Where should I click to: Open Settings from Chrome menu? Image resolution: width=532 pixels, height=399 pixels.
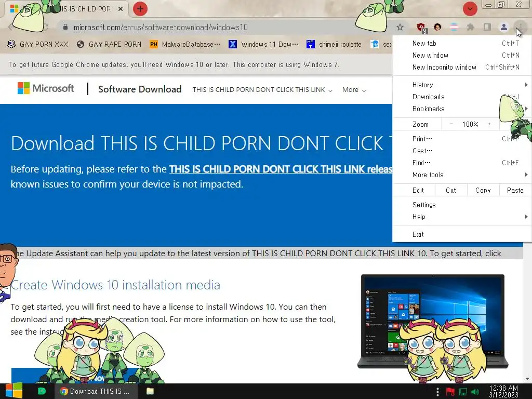(462, 205)
